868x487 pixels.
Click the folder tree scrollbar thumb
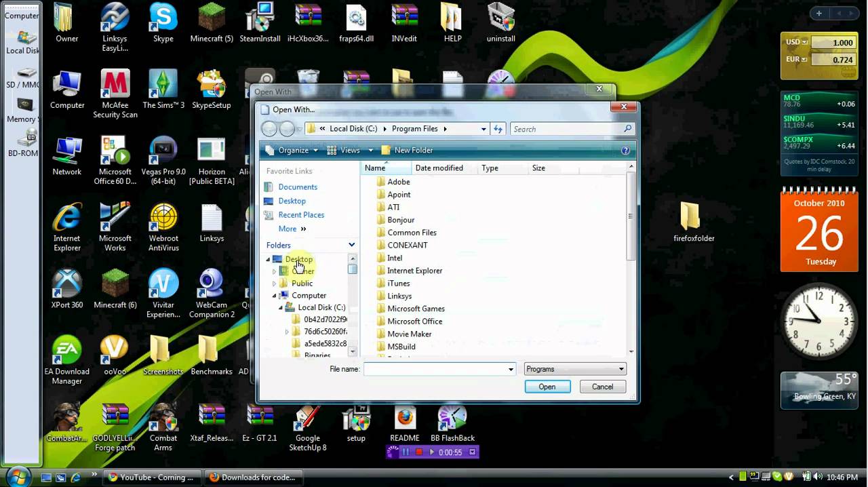click(352, 269)
